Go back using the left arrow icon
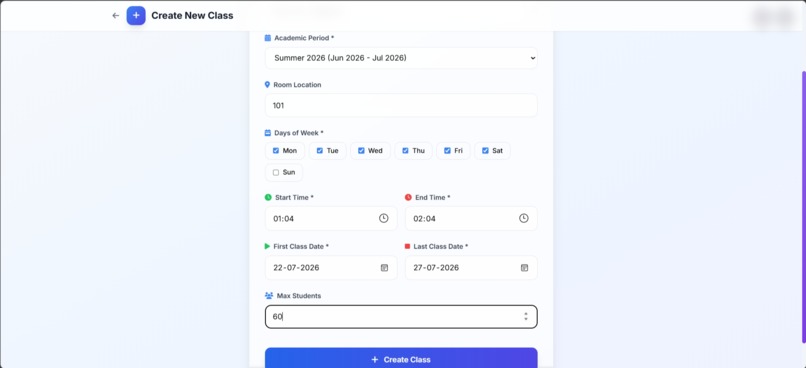Screen dimensions: 806x368 [x=115, y=15]
